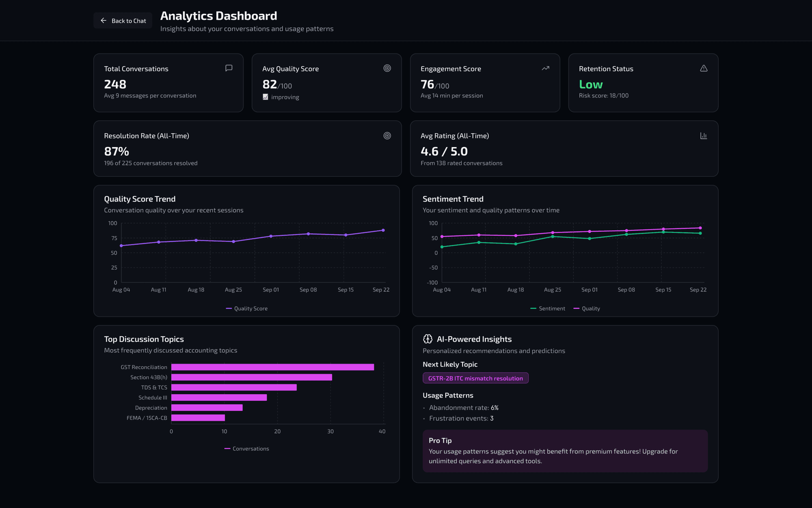The image size is (812, 508).
Task: Click the pink Quality point at Sep 22
Action: (700, 228)
